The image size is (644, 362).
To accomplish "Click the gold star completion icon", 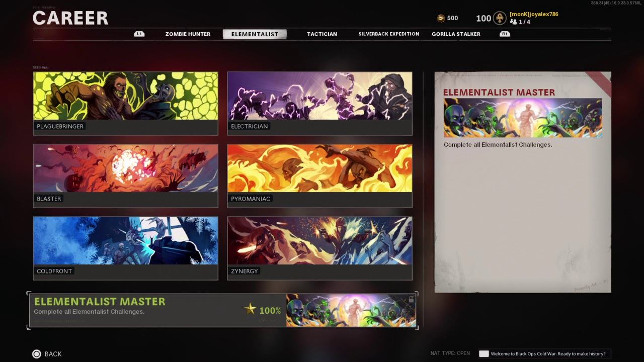I will click(x=250, y=309).
